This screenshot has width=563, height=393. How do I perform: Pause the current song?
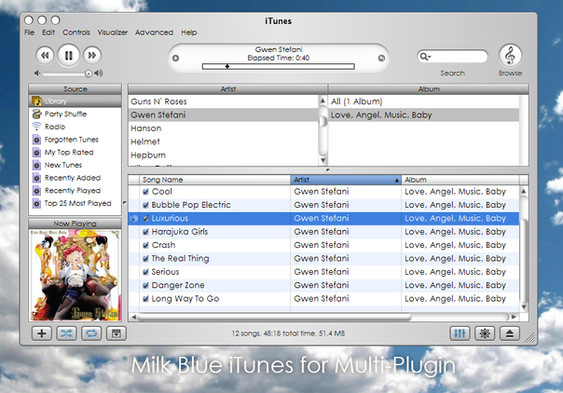pyautogui.click(x=68, y=55)
